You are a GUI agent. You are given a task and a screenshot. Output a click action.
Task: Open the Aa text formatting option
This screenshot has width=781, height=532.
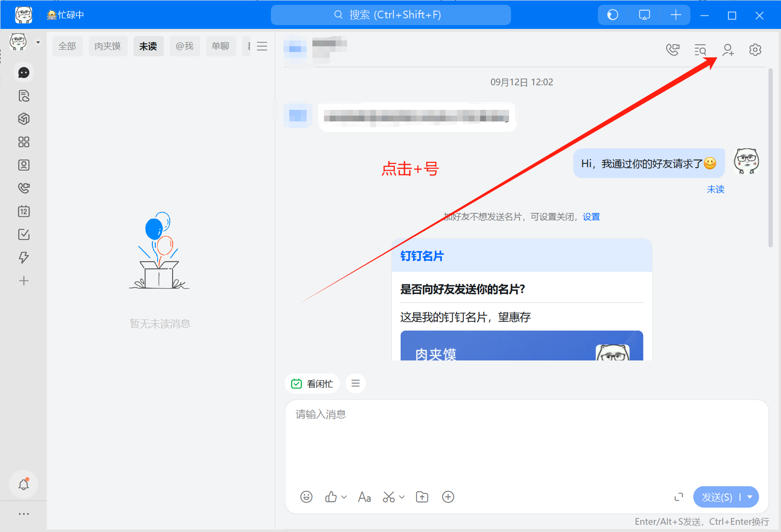pos(364,497)
